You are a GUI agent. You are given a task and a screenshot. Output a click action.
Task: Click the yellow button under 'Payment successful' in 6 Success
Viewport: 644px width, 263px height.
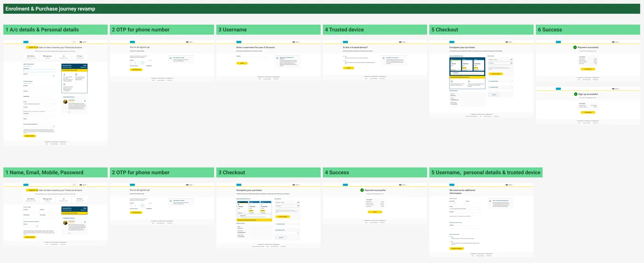click(x=587, y=69)
